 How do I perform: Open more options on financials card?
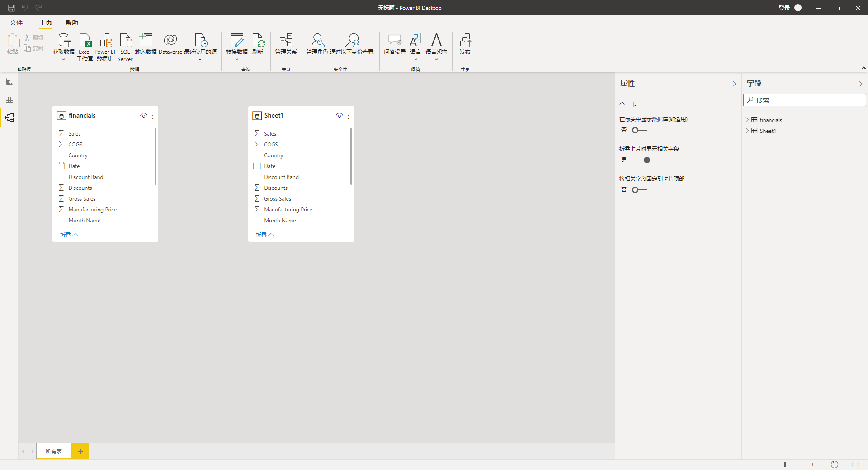(x=153, y=116)
